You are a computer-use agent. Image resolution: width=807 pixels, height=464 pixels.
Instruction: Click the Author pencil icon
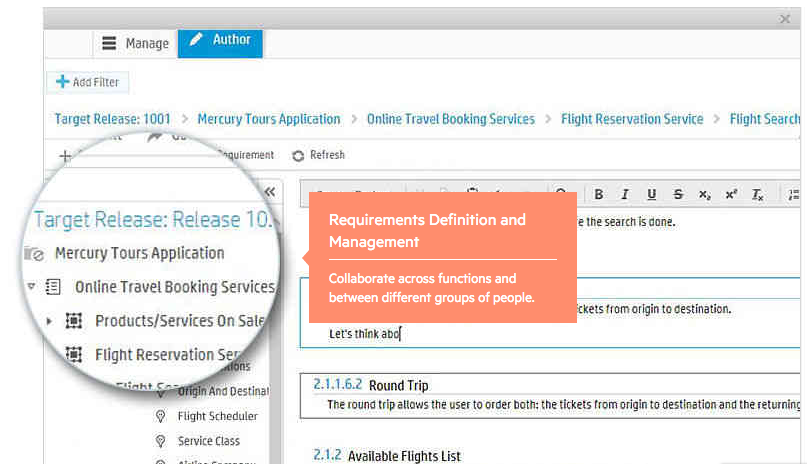[x=196, y=39]
